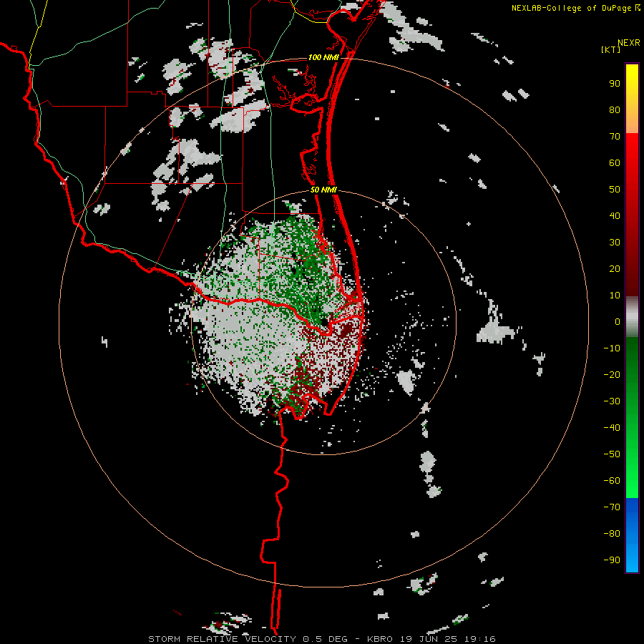The width and height of the screenshot is (644, 644).
Task: Click the -10 value on velocity scale
Action: pyautogui.click(x=612, y=348)
